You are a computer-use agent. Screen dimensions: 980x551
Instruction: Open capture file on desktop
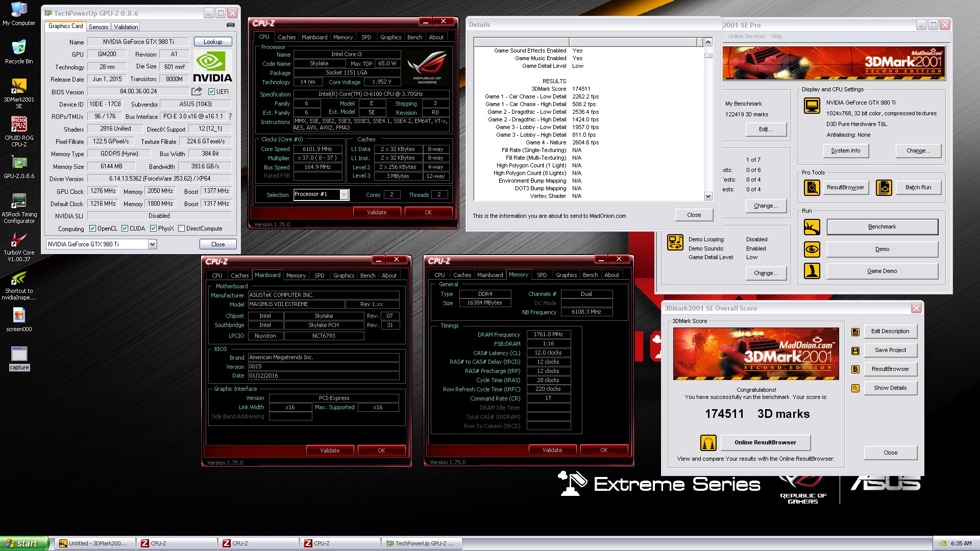tap(19, 359)
